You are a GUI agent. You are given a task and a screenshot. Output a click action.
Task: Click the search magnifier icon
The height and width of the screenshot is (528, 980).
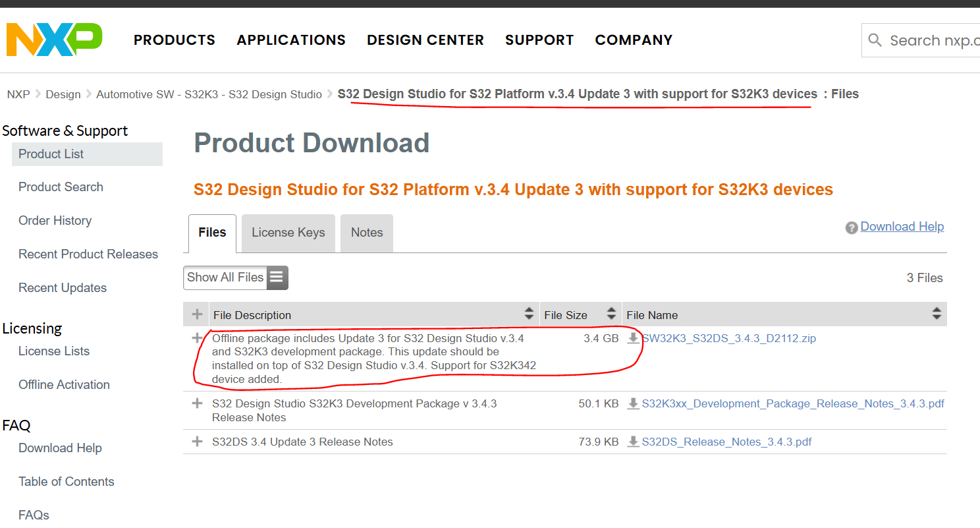click(875, 40)
